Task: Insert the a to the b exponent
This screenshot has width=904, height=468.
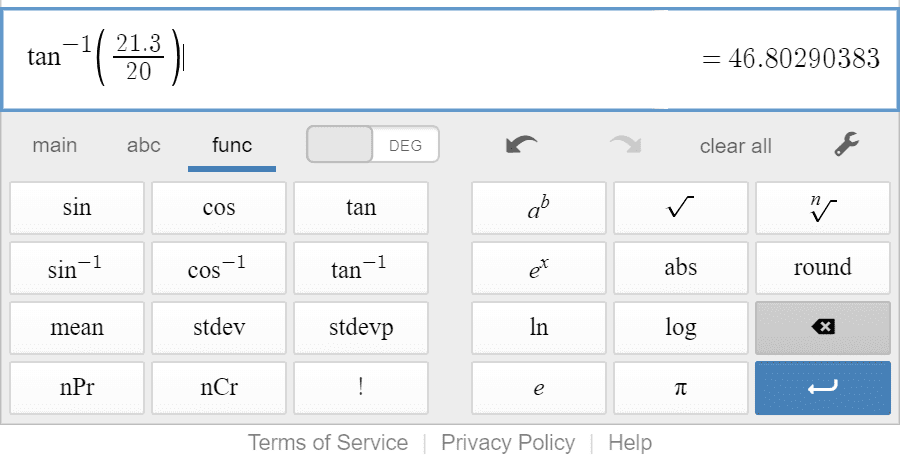Action: 538,208
